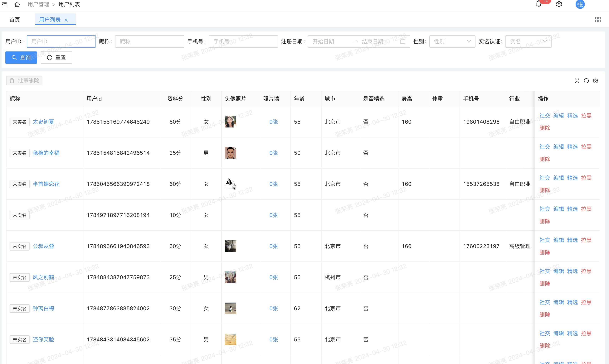
Task: Select 杭州市 city cell
Action: [333, 277]
